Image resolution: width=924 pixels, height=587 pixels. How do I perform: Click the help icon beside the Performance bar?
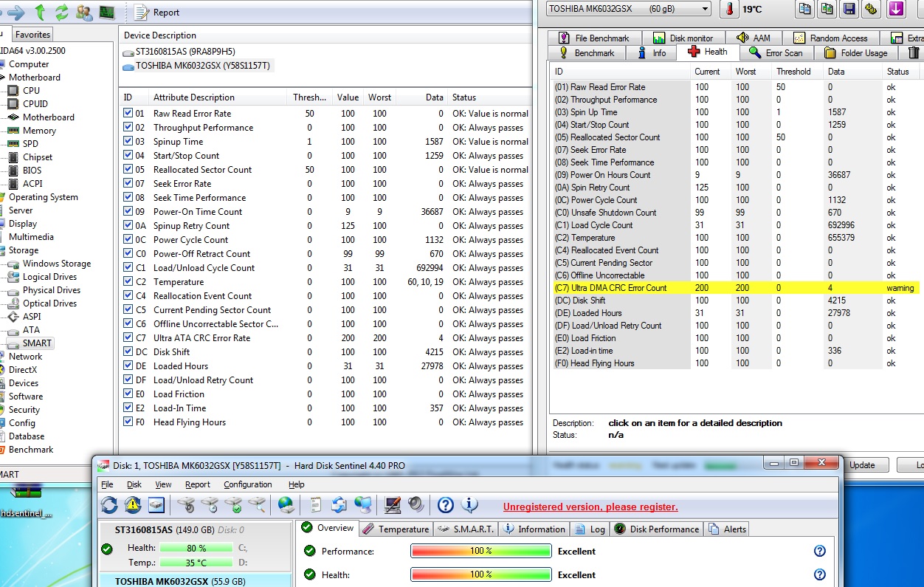[x=819, y=551]
